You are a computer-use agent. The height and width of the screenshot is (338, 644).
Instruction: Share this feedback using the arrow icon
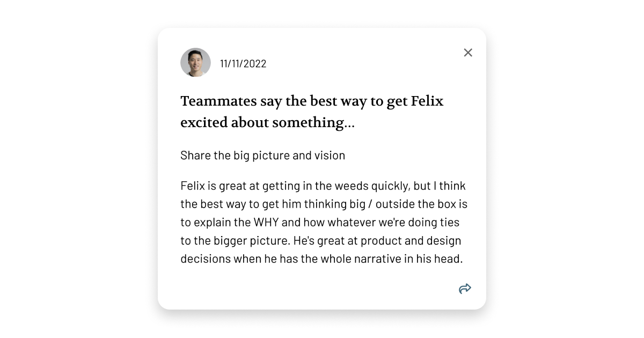coord(465,289)
